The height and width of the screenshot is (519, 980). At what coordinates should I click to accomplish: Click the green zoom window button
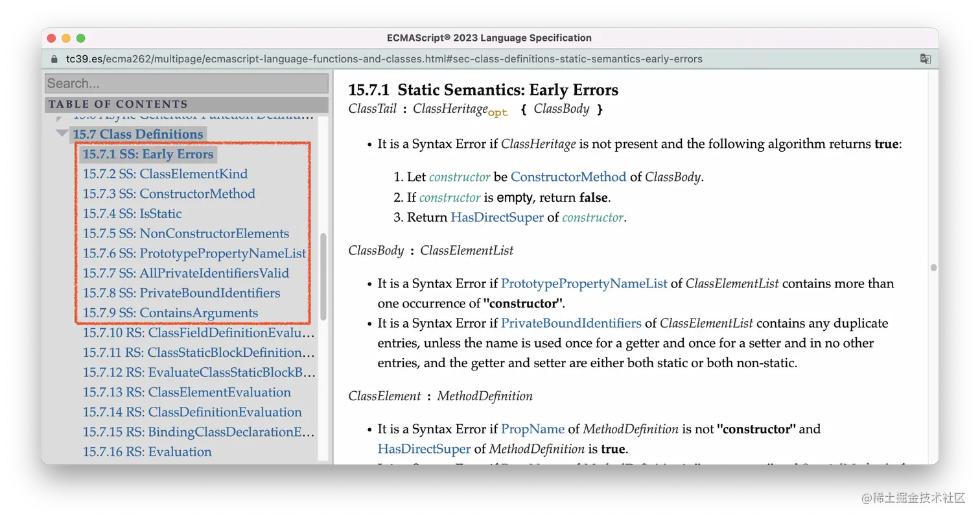pos(81,38)
